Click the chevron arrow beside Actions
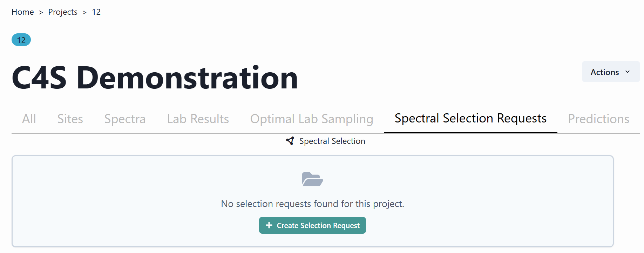Viewport: 644px width, 253px height. tap(628, 72)
